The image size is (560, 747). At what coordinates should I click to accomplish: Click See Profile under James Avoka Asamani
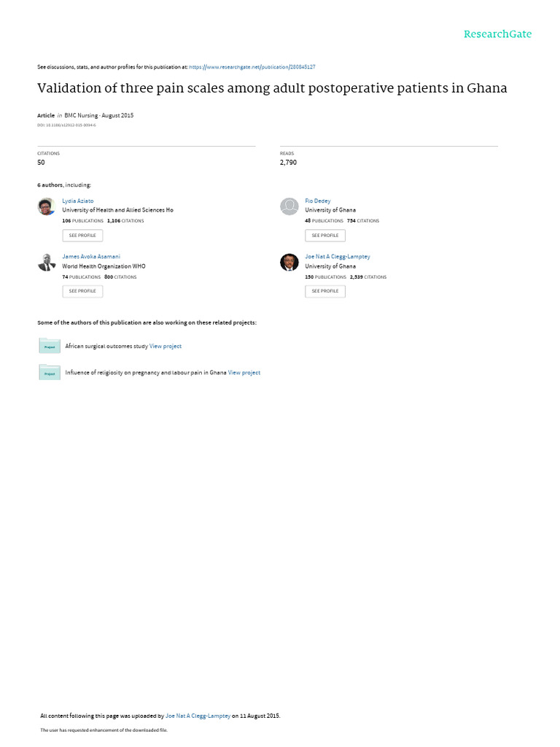coord(82,291)
